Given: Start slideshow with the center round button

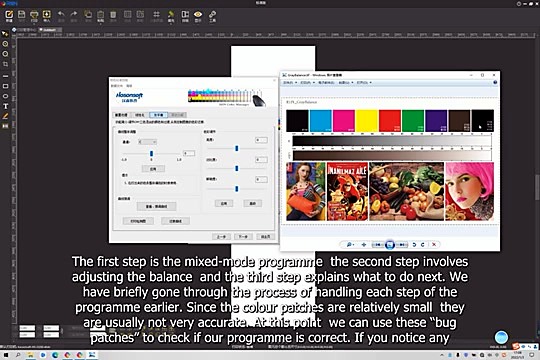Looking at the screenshot, I should tap(390, 245).
